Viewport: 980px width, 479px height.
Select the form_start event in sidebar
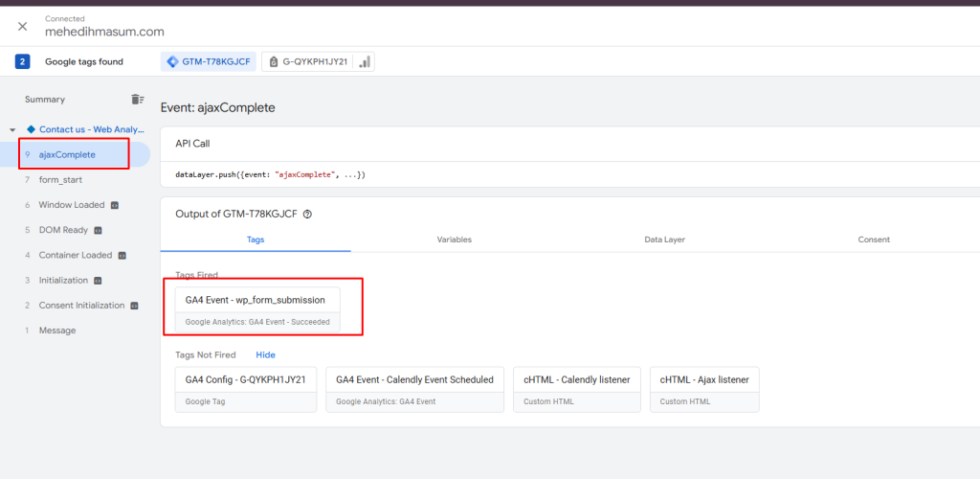point(60,179)
